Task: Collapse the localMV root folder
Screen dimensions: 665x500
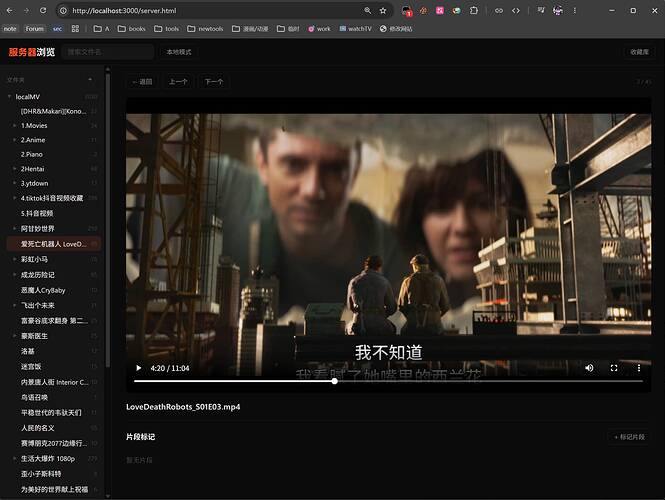Action: [9, 97]
